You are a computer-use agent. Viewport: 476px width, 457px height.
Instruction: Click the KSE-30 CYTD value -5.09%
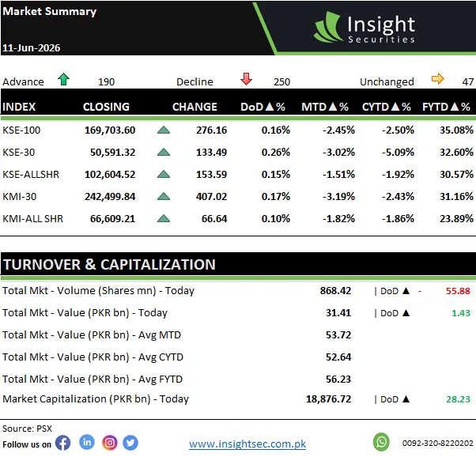coord(398,152)
